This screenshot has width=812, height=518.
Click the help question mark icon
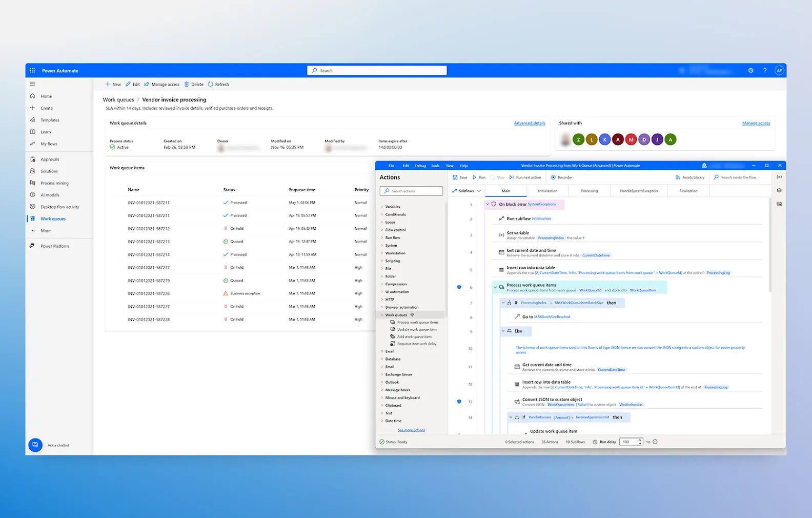pos(765,70)
